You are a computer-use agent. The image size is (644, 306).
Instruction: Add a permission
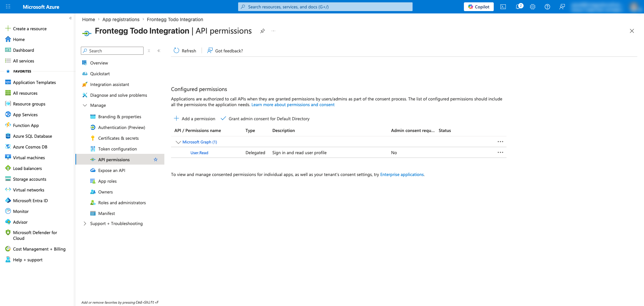coord(195,119)
